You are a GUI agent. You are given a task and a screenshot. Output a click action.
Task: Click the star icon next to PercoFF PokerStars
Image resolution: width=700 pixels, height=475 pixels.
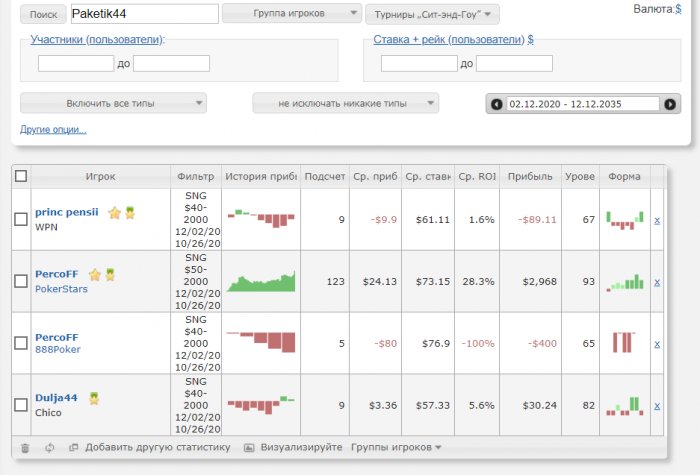tap(95, 275)
